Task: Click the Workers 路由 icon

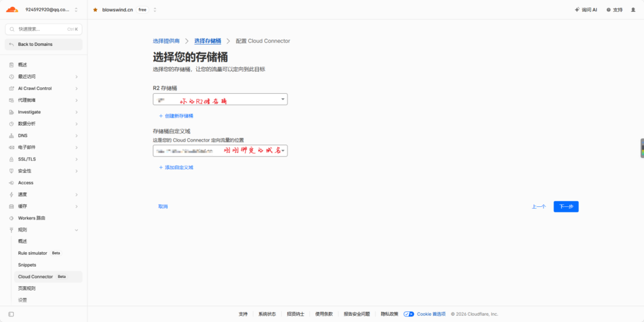Action: coord(11,218)
